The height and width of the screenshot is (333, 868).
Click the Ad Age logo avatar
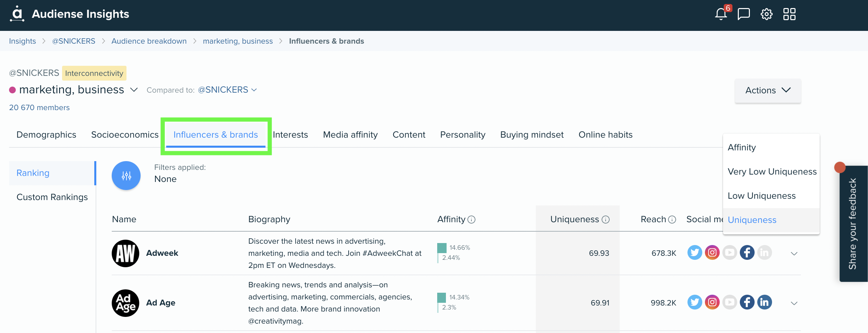click(x=125, y=303)
